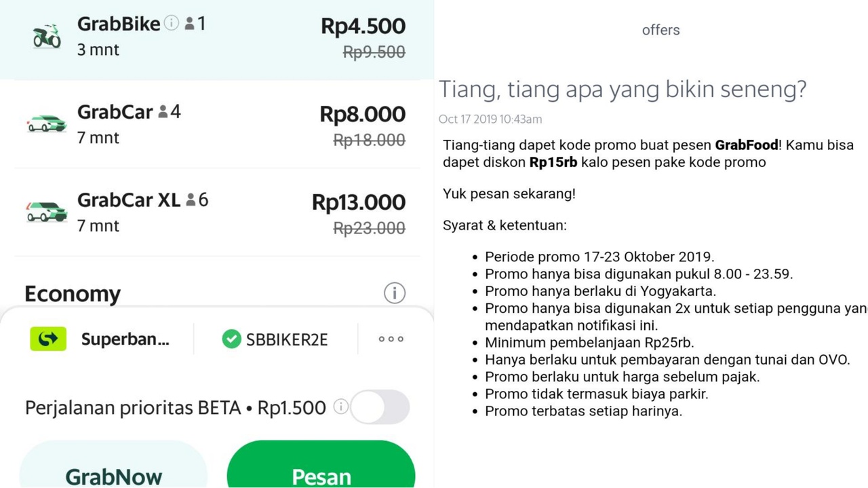Viewport: 868px width, 488px height.
Task: Tap the GrabBike motorcycle icon
Action: 47,37
